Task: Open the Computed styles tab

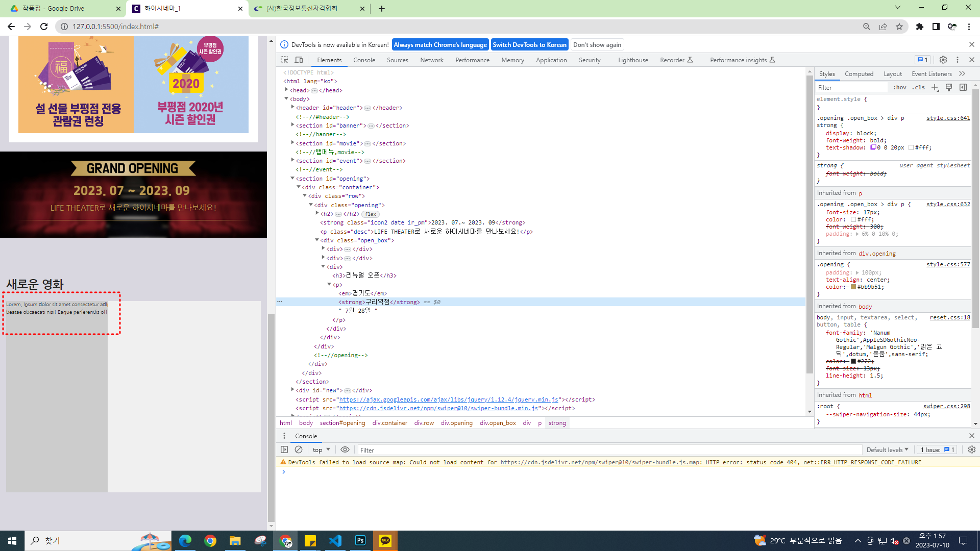Action: tap(859, 73)
